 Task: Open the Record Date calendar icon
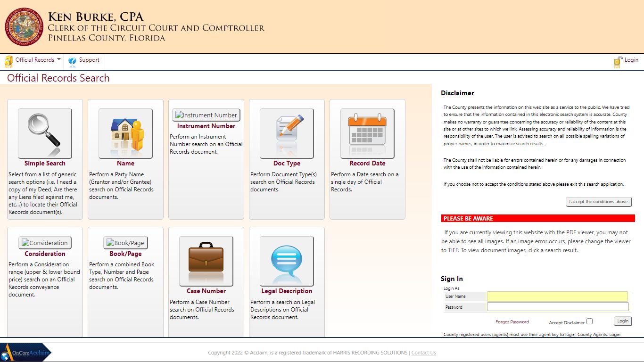tap(367, 133)
